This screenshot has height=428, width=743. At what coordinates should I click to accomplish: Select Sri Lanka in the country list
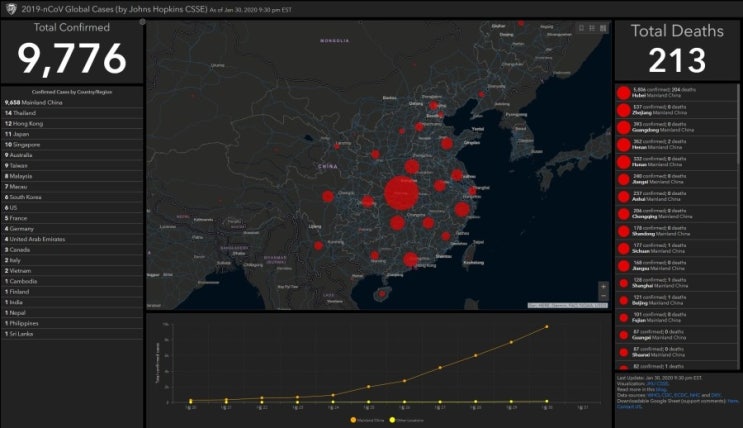click(x=72, y=334)
